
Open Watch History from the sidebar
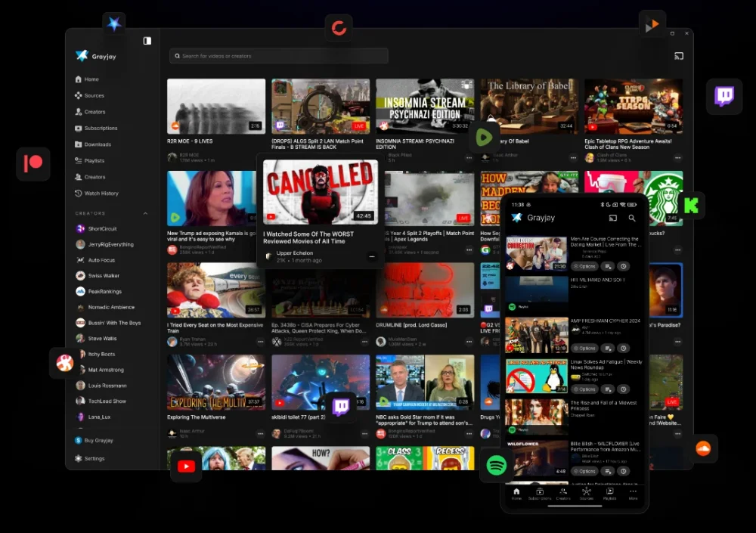click(x=101, y=194)
